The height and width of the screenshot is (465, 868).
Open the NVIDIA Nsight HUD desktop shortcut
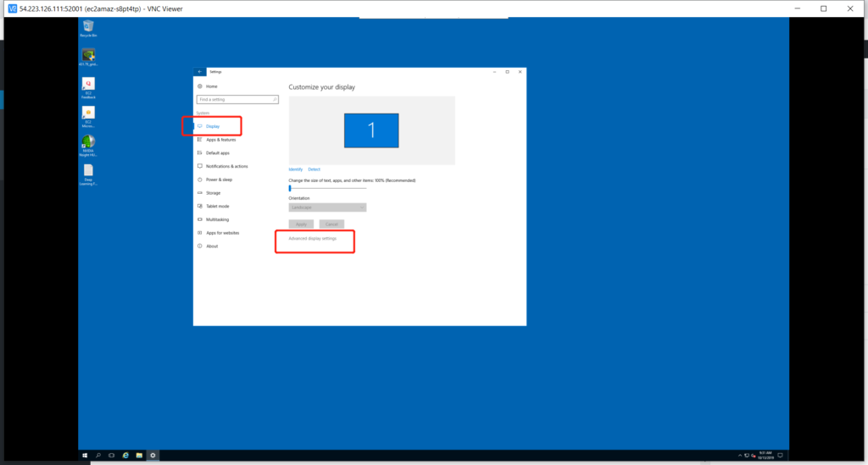[x=88, y=144]
